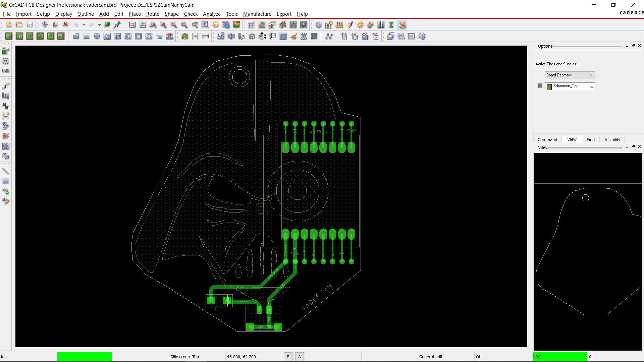Click the Measure ruler 123 icon

[x=339, y=25]
